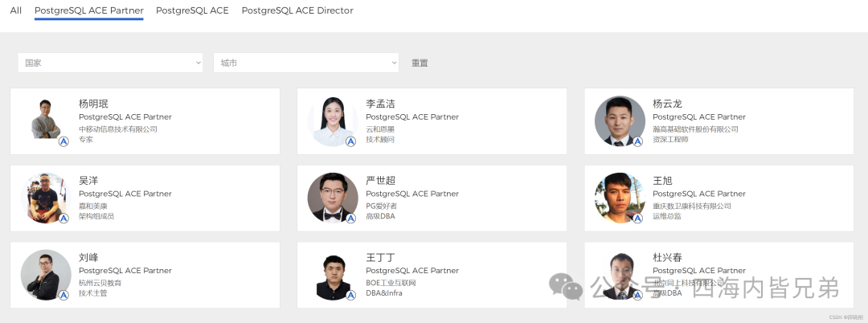This screenshot has height=323, width=868.
Task: Click the job title 技术顾问
Action: (x=380, y=139)
